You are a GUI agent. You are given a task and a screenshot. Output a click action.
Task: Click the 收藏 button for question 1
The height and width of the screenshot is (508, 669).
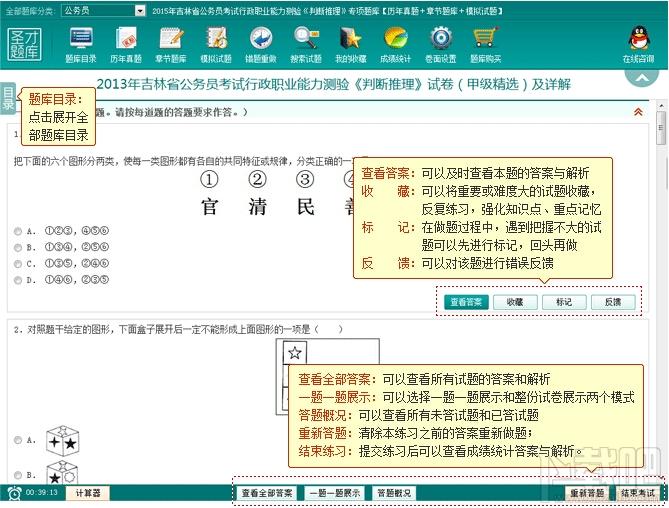pyautogui.click(x=515, y=302)
